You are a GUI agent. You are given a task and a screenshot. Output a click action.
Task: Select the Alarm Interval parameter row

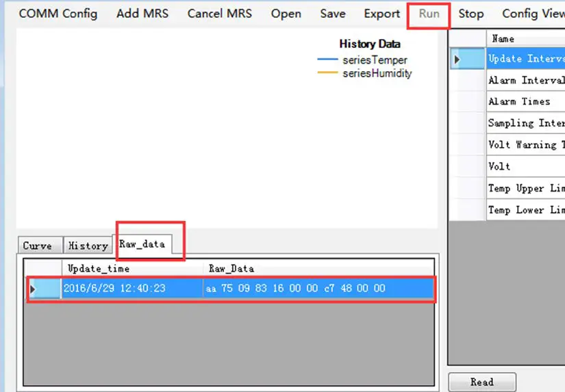point(526,80)
